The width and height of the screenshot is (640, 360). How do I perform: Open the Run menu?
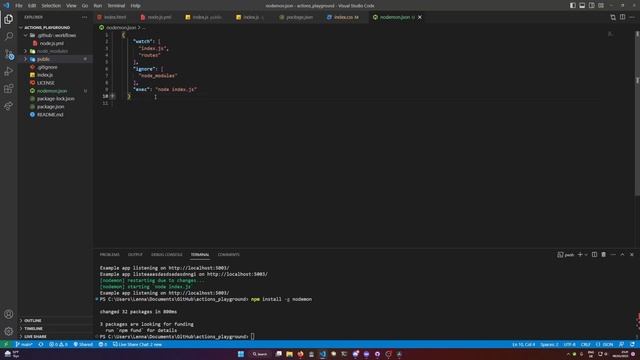point(98,6)
